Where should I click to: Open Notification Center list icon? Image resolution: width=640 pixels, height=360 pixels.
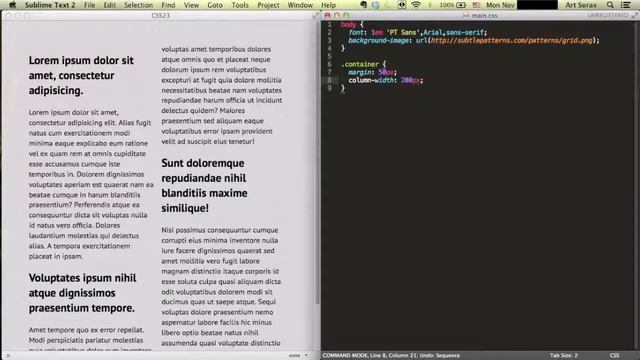[625, 5]
